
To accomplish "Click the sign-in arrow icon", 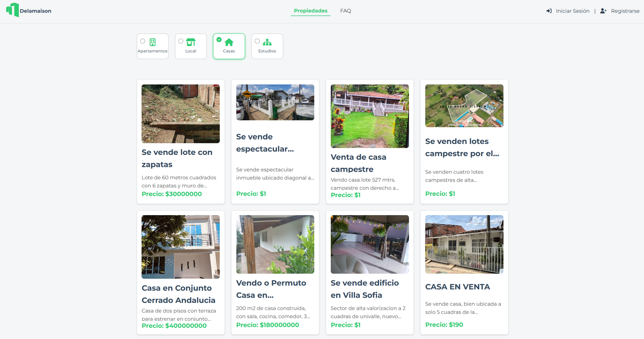I will coord(549,11).
